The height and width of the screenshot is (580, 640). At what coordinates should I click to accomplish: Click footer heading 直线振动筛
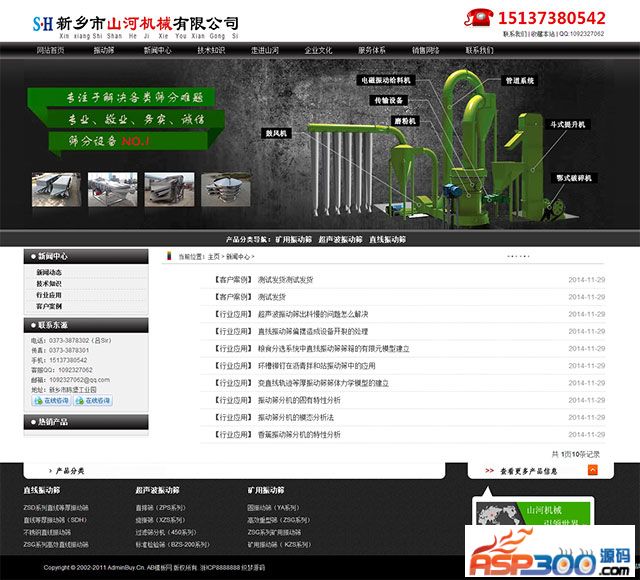point(42,490)
